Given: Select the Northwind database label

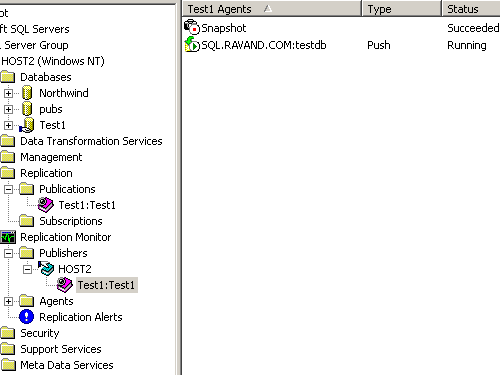Looking at the screenshot, I should tap(64, 93).
